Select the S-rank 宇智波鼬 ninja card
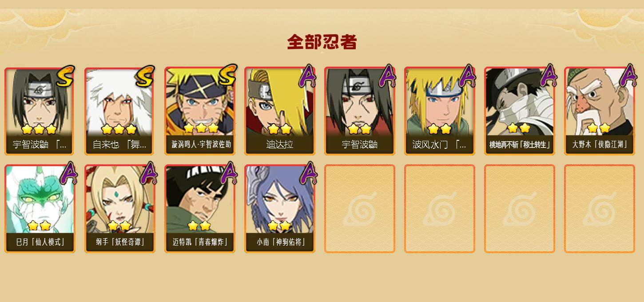 [40, 111]
